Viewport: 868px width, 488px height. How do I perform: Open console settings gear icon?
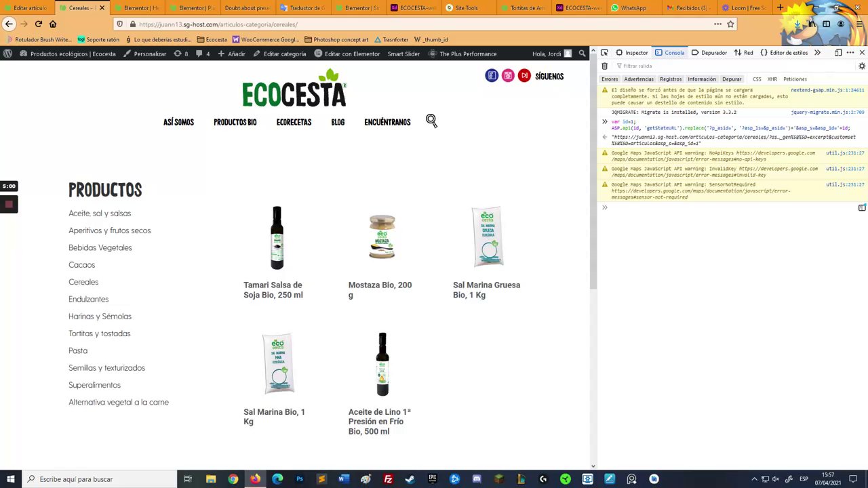tap(862, 66)
